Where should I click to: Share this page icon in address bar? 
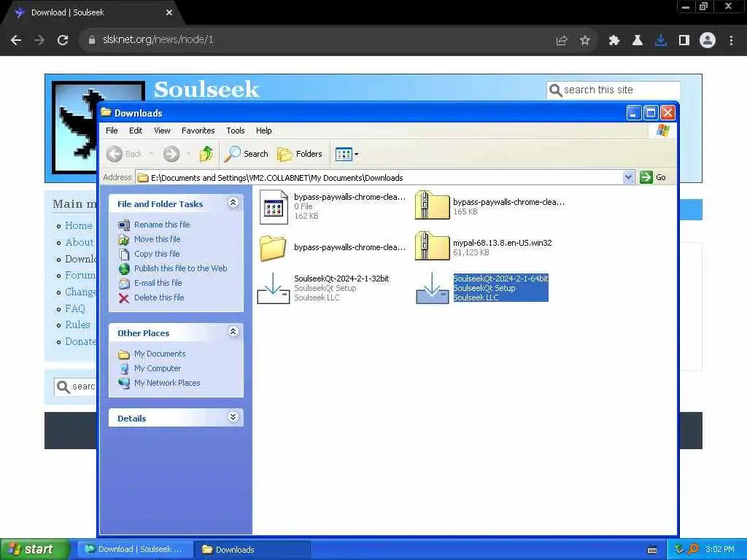562,41
